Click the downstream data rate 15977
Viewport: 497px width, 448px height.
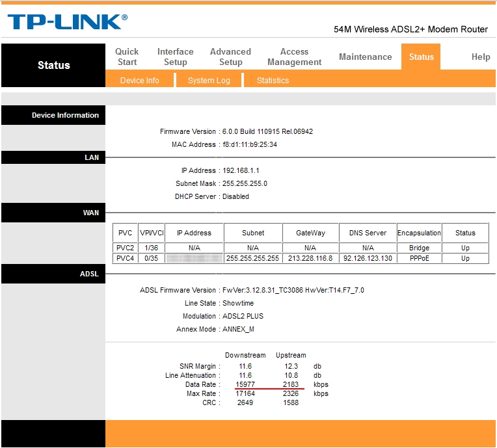245,384
